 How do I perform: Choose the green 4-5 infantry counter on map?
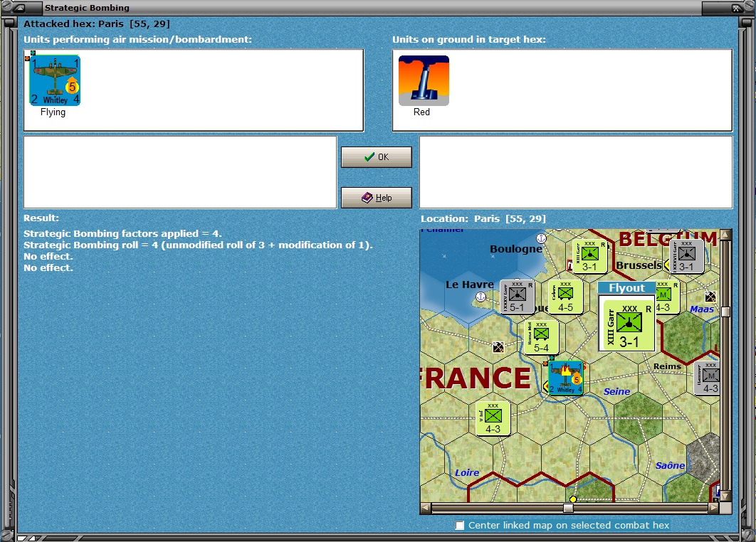[565, 297]
